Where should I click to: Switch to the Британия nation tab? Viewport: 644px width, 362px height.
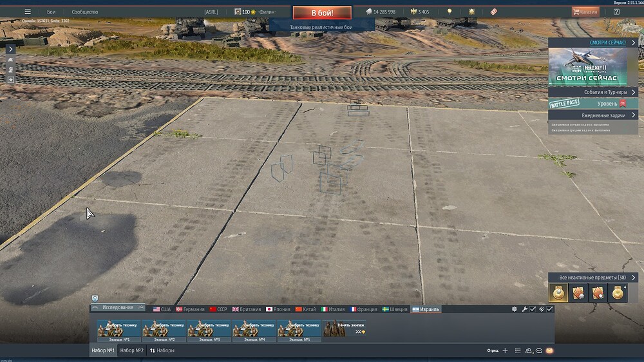pos(247,309)
